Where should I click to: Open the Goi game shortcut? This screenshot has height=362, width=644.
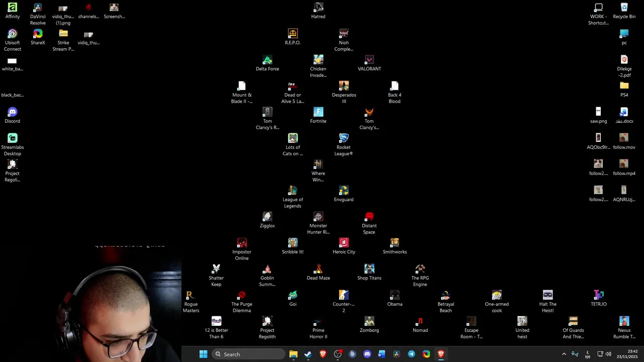(x=293, y=299)
